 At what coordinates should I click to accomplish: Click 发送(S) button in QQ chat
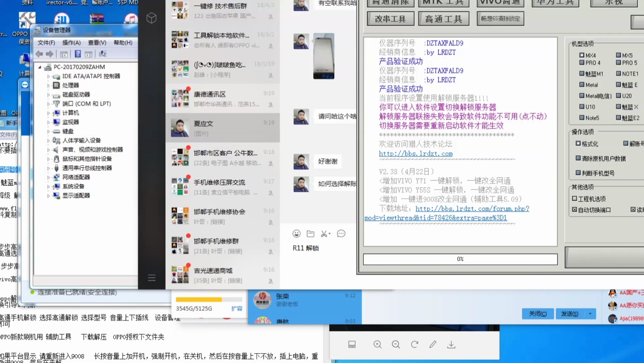pos(570,314)
